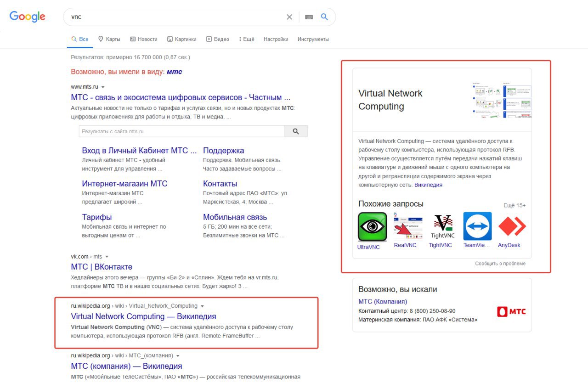Image resolution: width=588 pixels, height=383 pixels.
Task: Select the Все tab
Action: point(80,39)
